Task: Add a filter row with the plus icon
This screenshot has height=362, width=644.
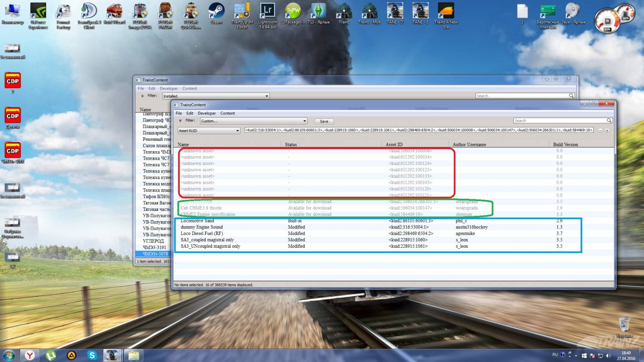Action: tap(607, 131)
